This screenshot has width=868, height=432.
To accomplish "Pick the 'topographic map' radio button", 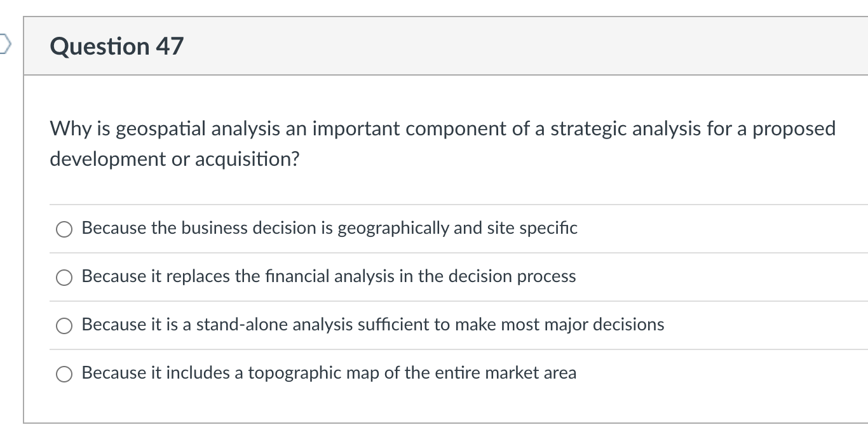I will [64, 374].
